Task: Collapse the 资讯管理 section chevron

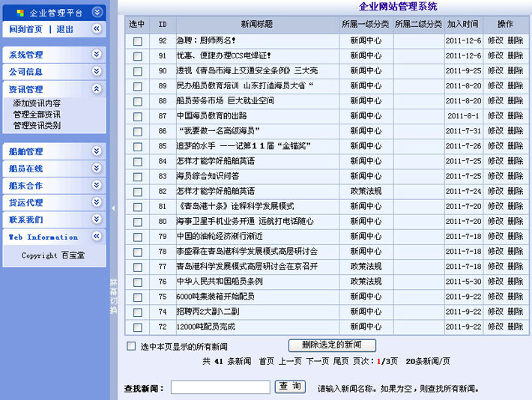Action: coord(97,89)
